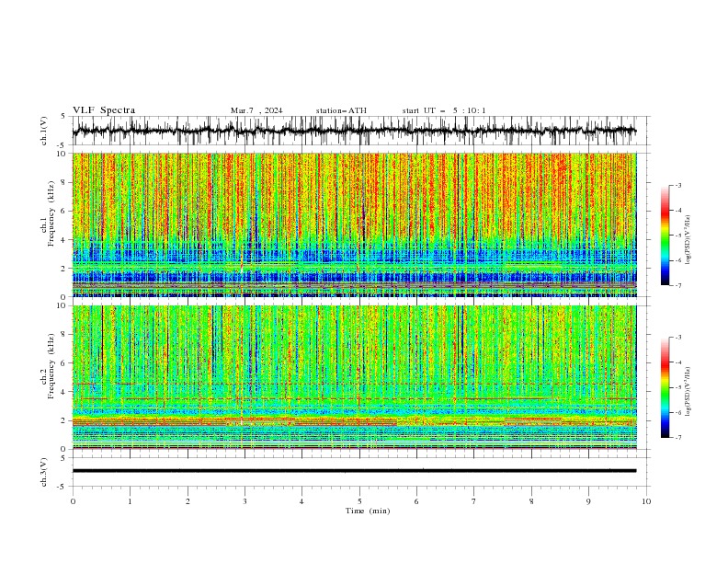Click the time axis tick label "5"
This screenshot has width=728, height=563.
359,501
